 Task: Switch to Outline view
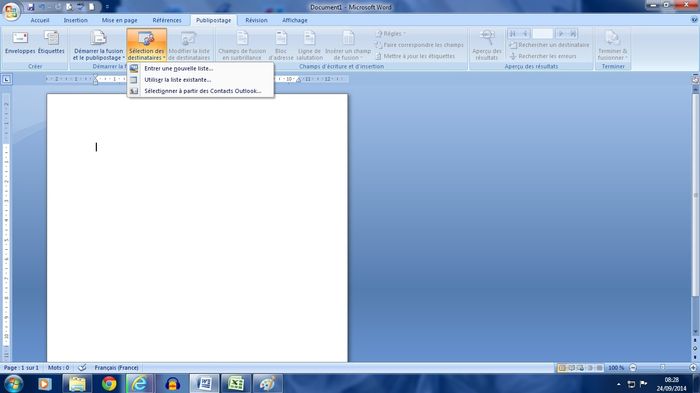click(x=590, y=368)
